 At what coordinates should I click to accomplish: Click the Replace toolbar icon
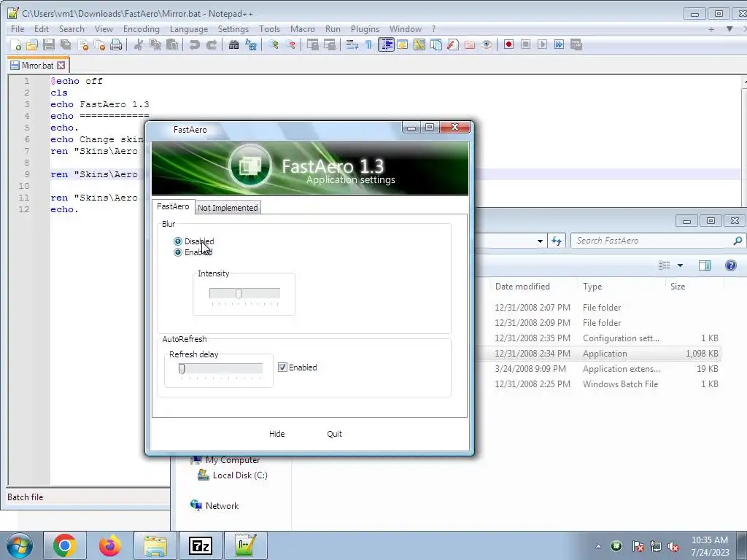[x=251, y=44]
